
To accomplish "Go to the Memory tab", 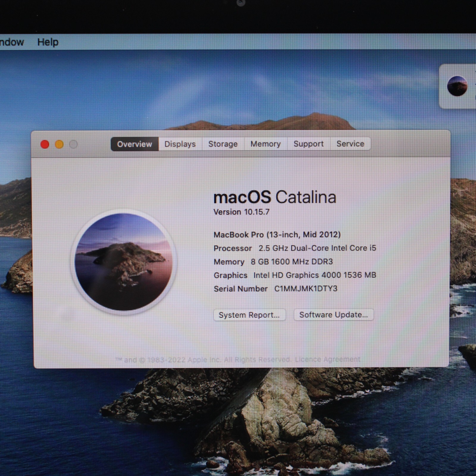I will tap(265, 144).
